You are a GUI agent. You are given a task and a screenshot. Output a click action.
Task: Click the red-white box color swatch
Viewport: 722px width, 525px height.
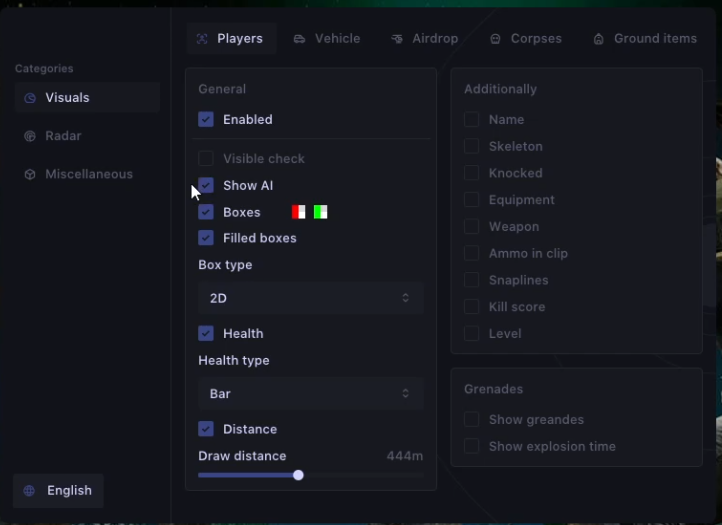click(x=298, y=212)
